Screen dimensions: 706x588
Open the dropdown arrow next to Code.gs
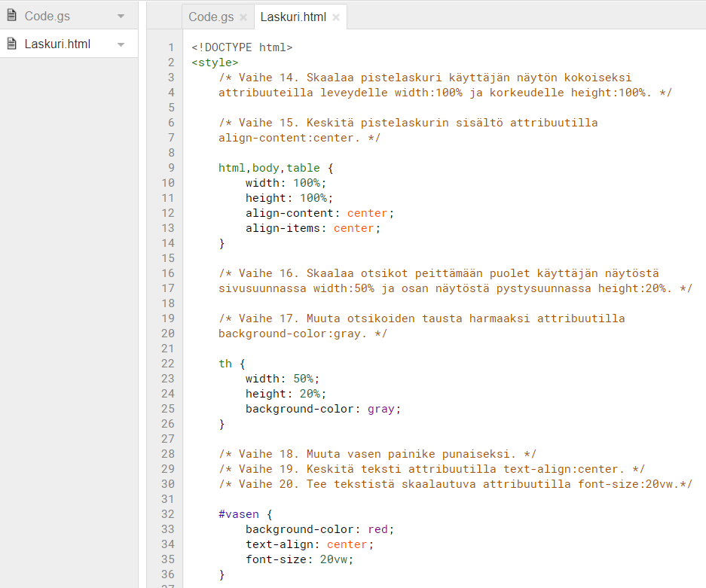(121, 16)
